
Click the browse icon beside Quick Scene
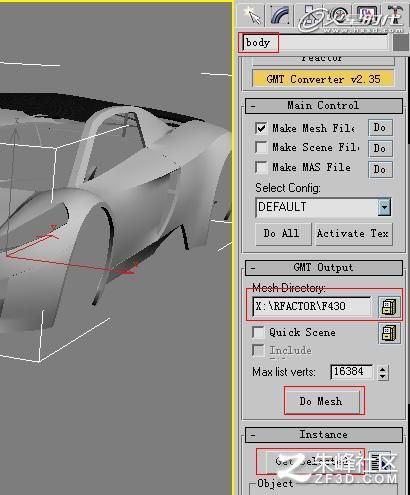click(389, 333)
